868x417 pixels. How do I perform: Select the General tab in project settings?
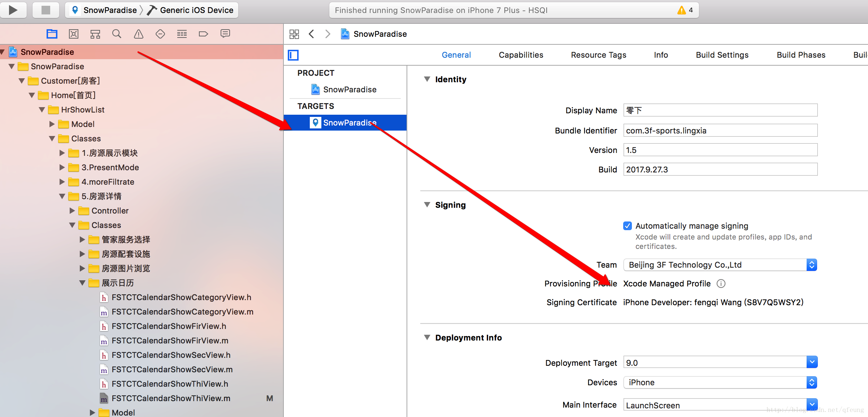click(x=456, y=55)
